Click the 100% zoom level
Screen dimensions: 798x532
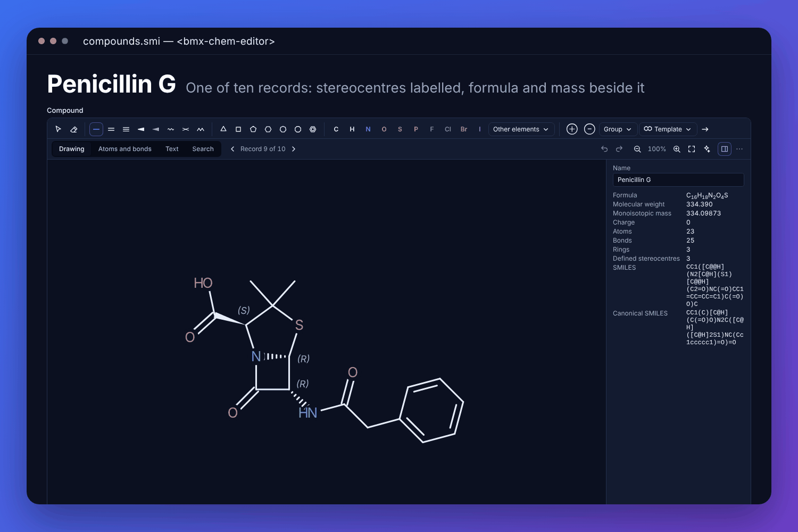coord(657,149)
